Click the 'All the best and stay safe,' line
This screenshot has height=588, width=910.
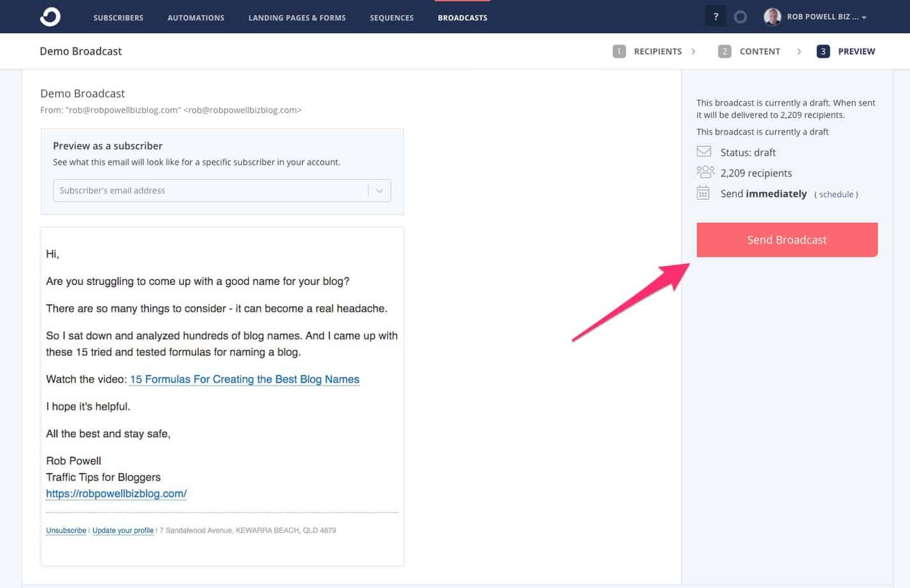108,434
